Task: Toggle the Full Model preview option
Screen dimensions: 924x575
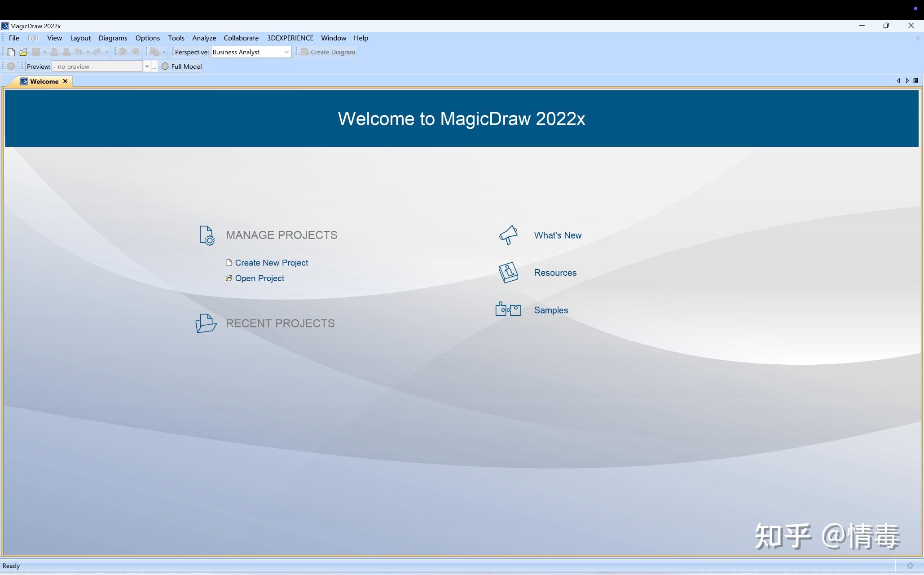Action: pos(187,66)
